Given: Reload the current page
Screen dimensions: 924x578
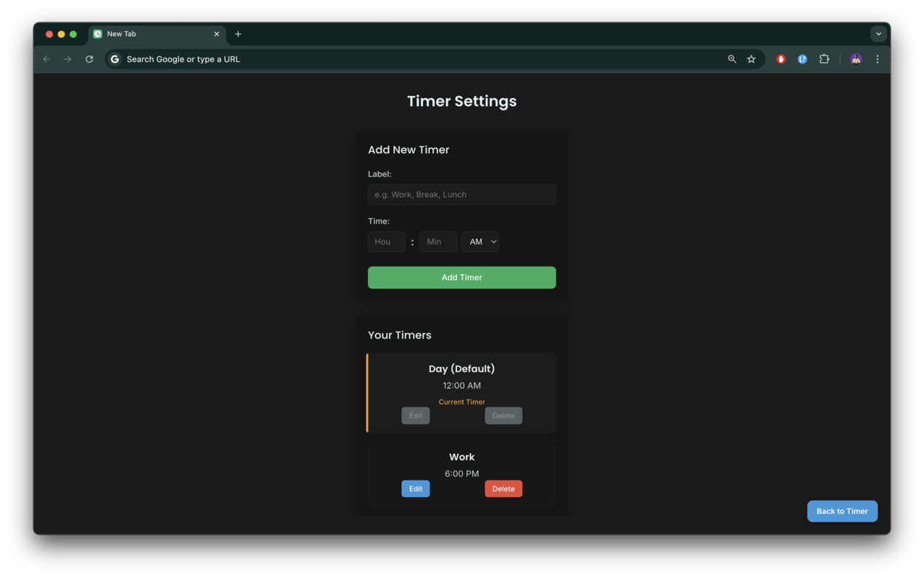Looking at the screenshot, I should tap(89, 59).
